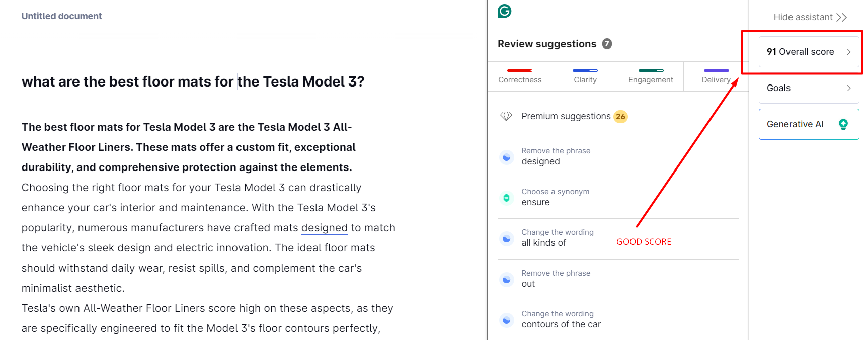
Task: Expand the 91 Overall score chevron
Action: (849, 52)
